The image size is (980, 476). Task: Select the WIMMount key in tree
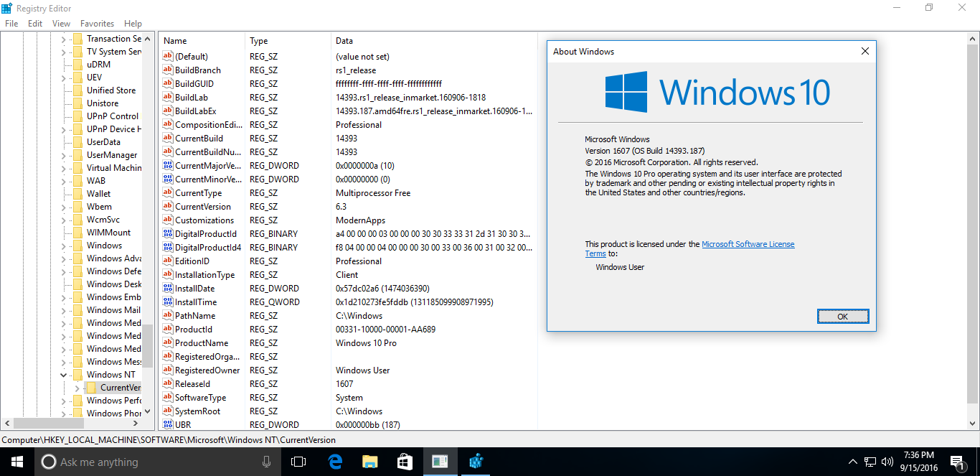[x=109, y=233]
